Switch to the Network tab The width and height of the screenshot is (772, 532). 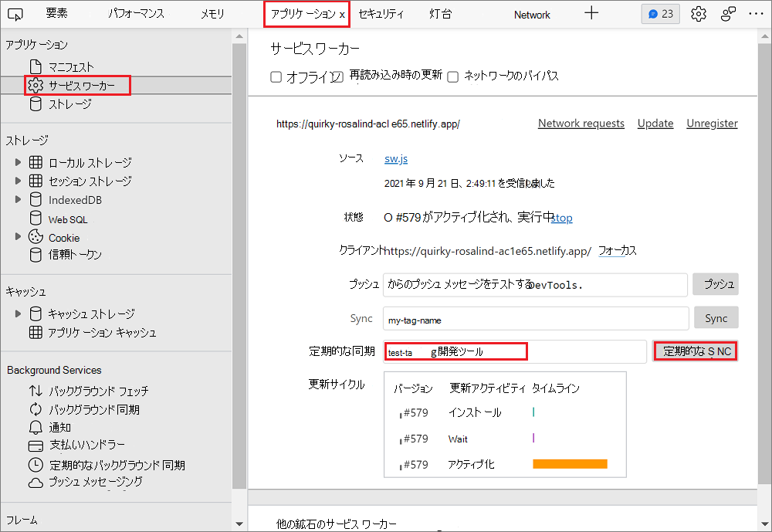(532, 15)
